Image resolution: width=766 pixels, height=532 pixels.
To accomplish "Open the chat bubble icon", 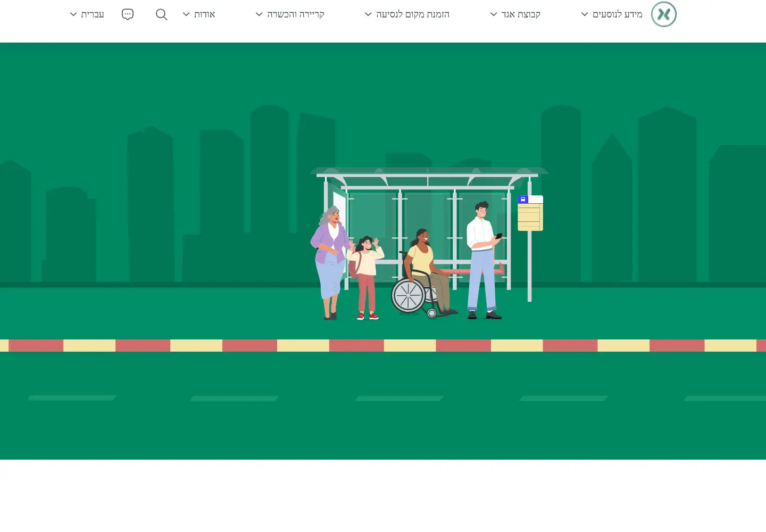I will click(x=128, y=14).
